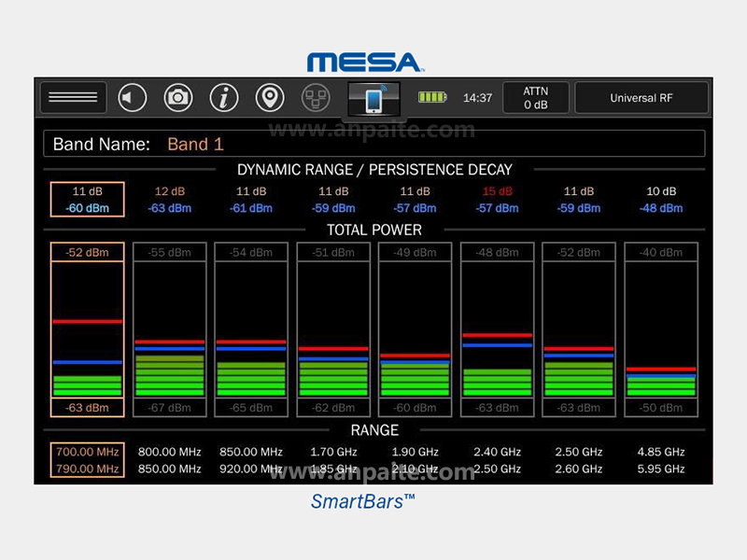This screenshot has width=747, height=560.
Task: Select the highlighted 11 dB / -60 dBm cell
Action: click(x=87, y=199)
